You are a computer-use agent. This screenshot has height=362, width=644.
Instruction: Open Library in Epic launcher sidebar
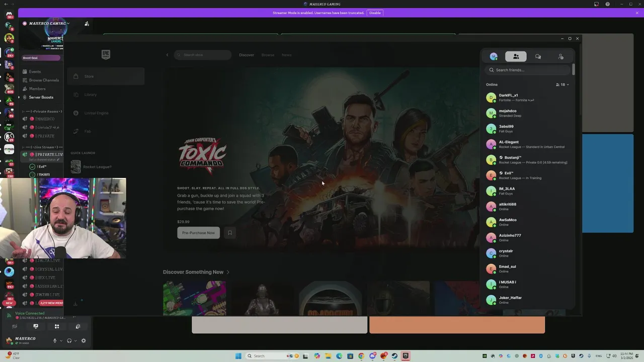(106, 95)
